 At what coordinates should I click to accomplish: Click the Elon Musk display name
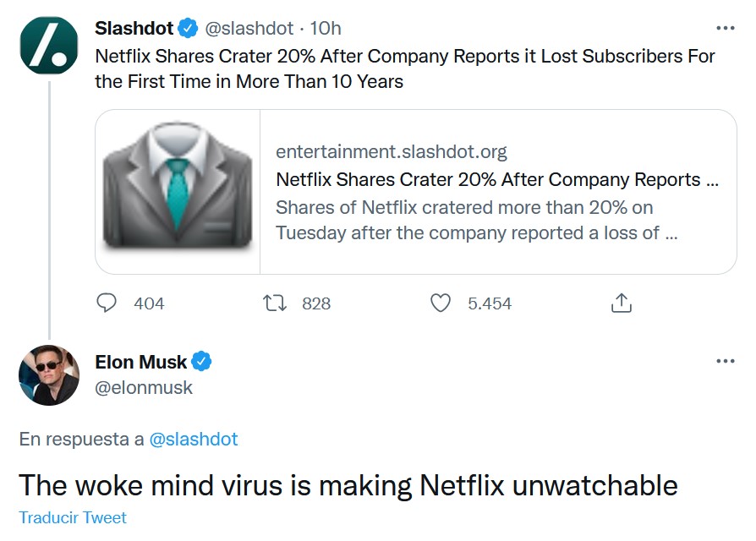tap(140, 362)
